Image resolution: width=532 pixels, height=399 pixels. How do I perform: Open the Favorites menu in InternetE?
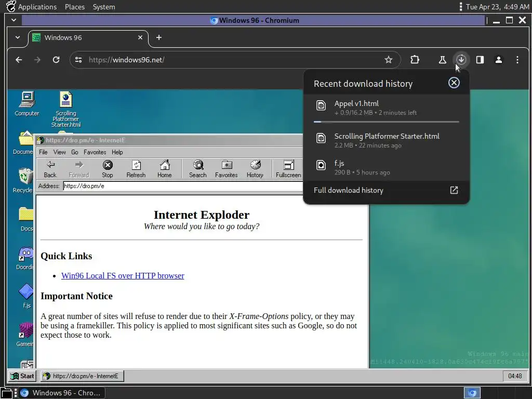tap(95, 152)
